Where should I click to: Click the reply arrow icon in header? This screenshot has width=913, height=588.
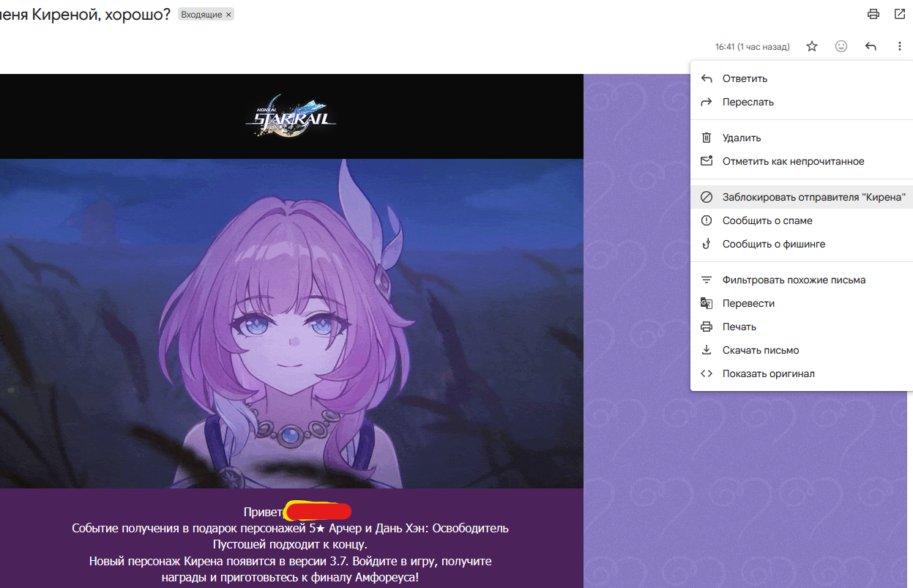pos(871,46)
